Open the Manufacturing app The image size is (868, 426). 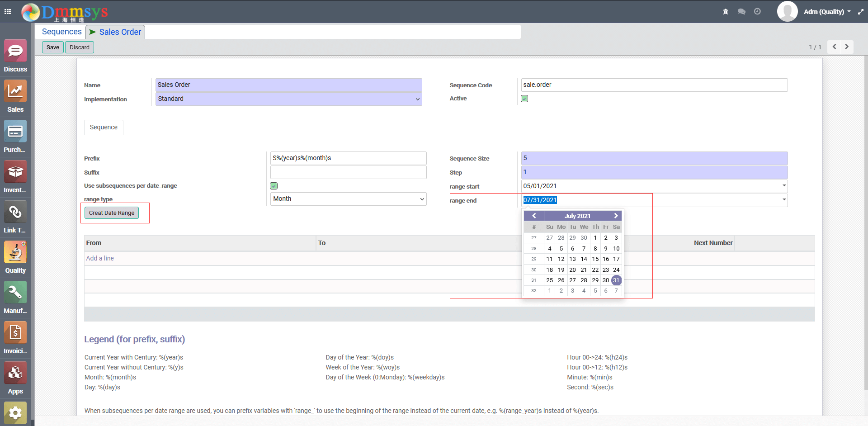[15, 298]
